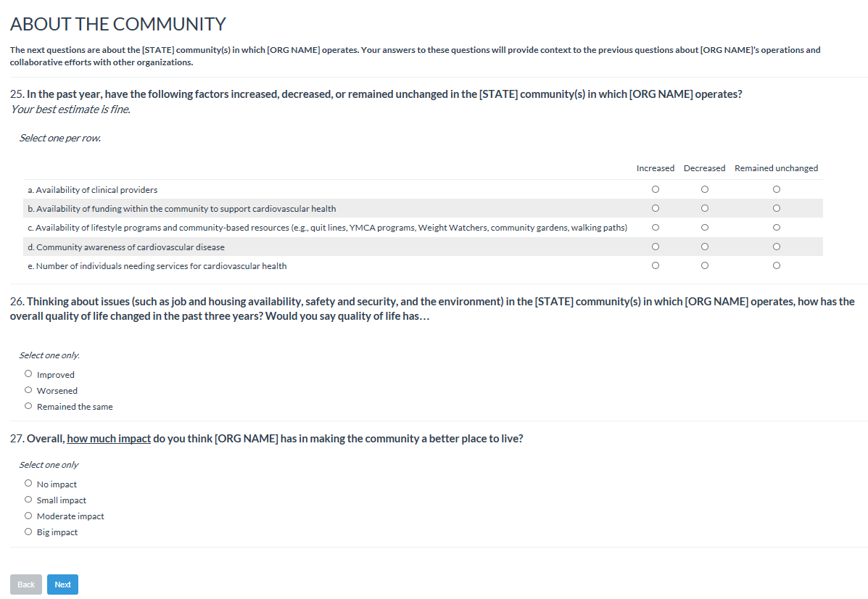Go to previous page with Back button
Screen dimensions: 868x599
26,584
